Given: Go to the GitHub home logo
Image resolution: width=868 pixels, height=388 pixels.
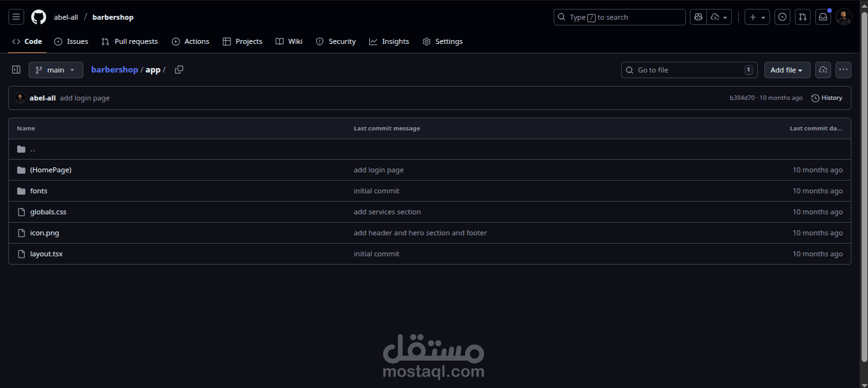Looking at the screenshot, I should coord(39,17).
